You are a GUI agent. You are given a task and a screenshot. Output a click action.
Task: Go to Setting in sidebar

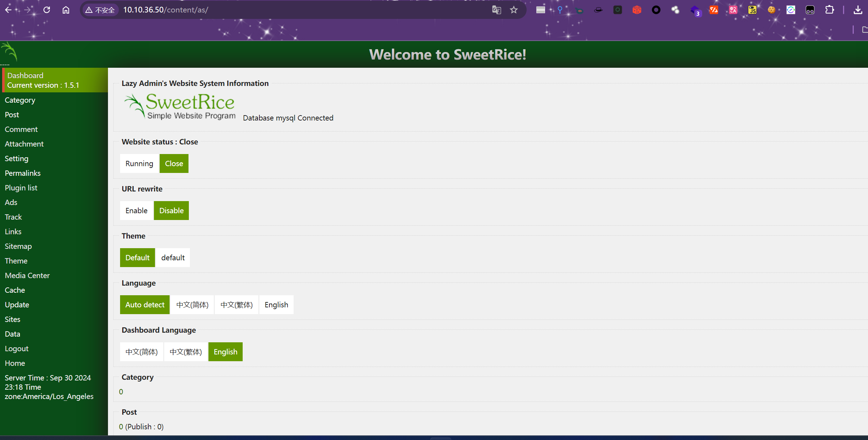[x=16, y=159]
